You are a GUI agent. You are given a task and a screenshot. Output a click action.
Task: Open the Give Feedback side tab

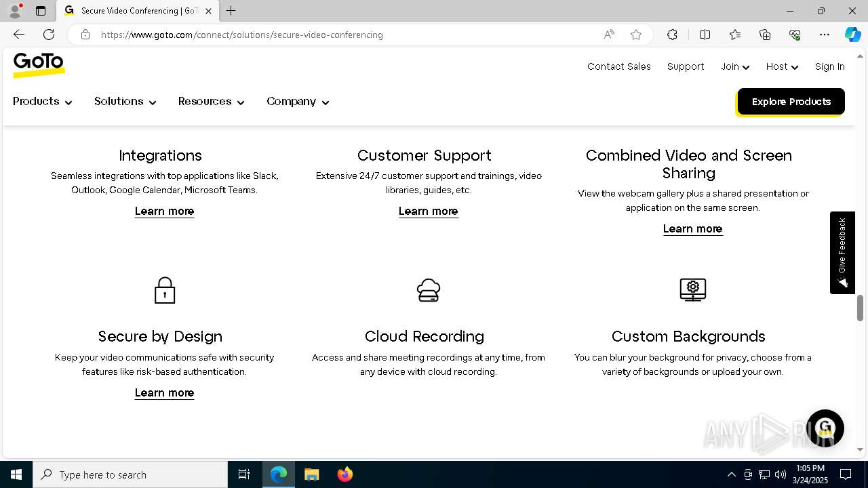point(842,253)
